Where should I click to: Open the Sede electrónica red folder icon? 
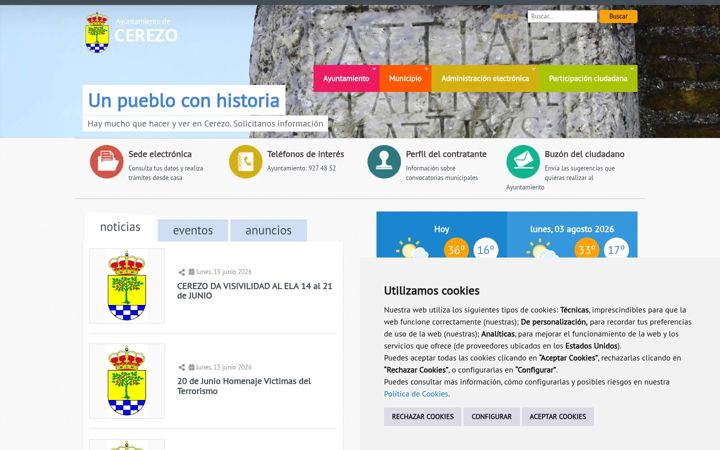(x=107, y=162)
